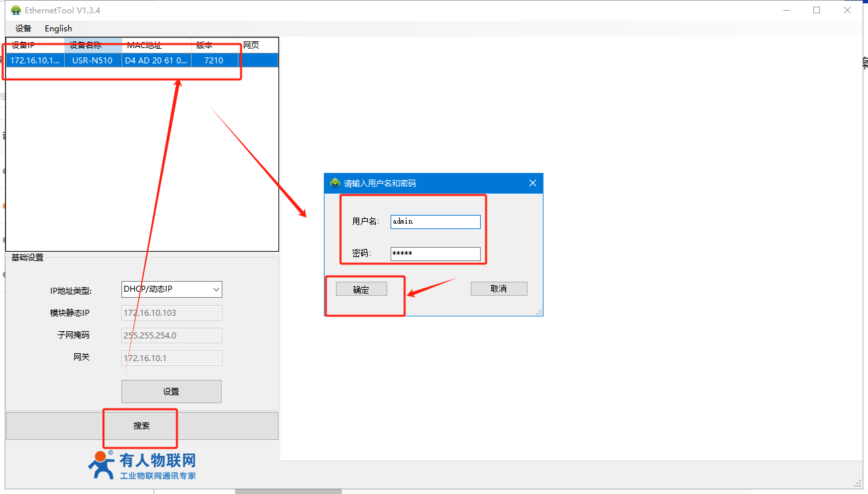The height and width of the screenshot is (494, 868).
Task: Open the 设备 menu
Action: point(23,29)
